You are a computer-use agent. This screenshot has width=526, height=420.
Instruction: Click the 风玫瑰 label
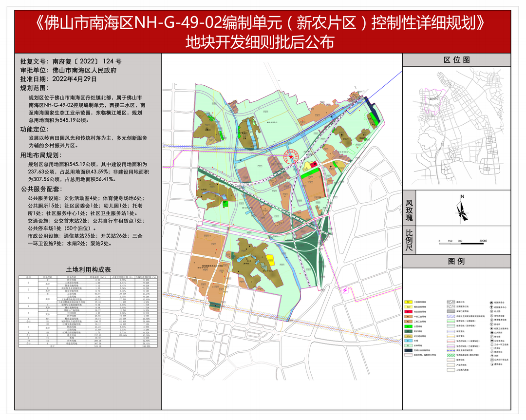point(409,210)
